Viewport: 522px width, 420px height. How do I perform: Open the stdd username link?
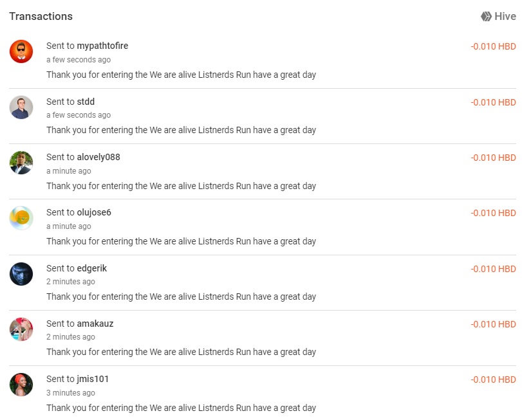(86, 102)
